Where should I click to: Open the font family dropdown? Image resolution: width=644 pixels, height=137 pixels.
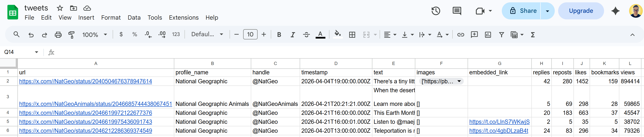point(207,34)
